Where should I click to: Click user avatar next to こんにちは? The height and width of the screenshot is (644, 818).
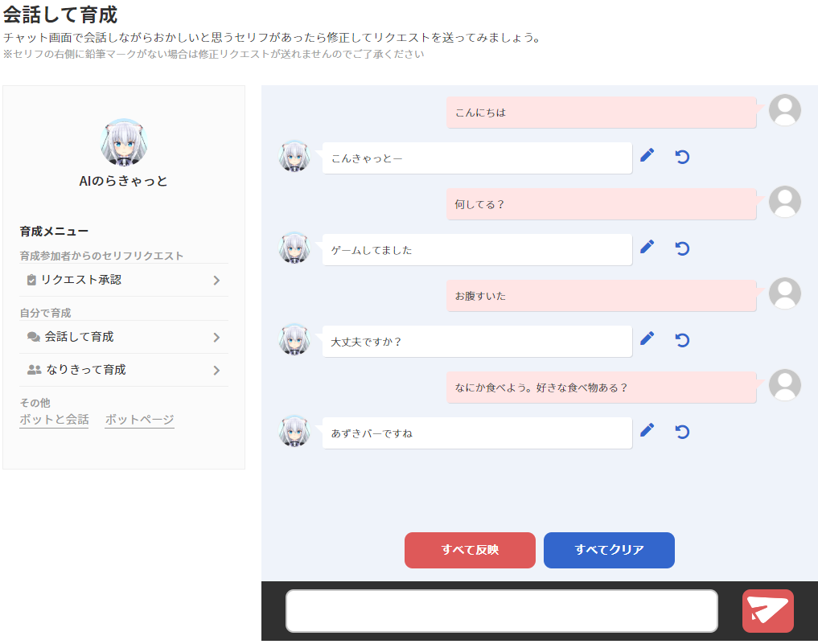pyautogui.click(x=784, y=110)
